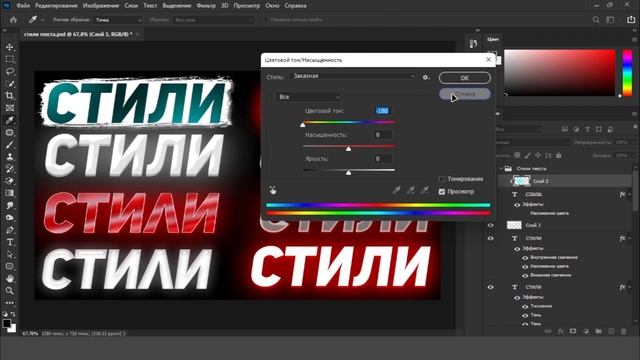Select the Rectangular Marquee tool
640x360 pixels.
click(9, 60)
